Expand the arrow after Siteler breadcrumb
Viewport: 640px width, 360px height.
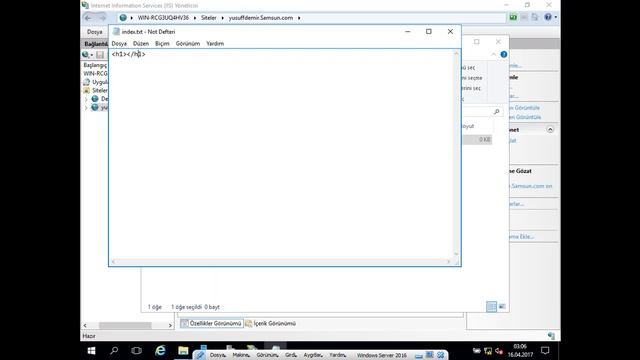222,18
